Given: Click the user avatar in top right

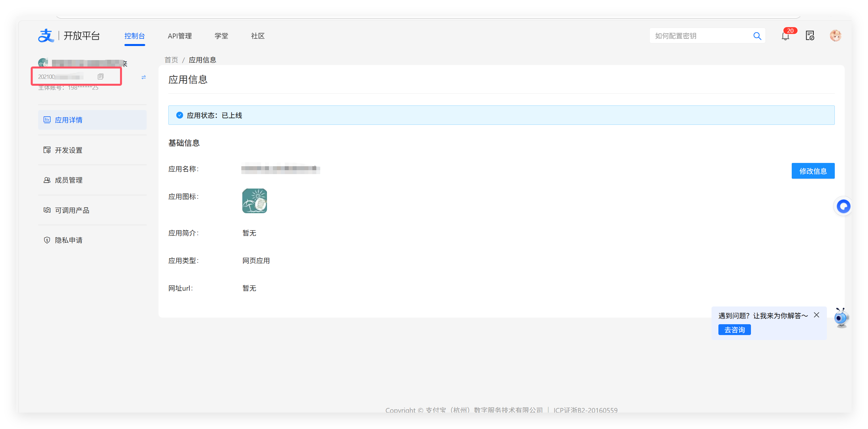Looking at the screenshot, I should (x=835, y=36).
